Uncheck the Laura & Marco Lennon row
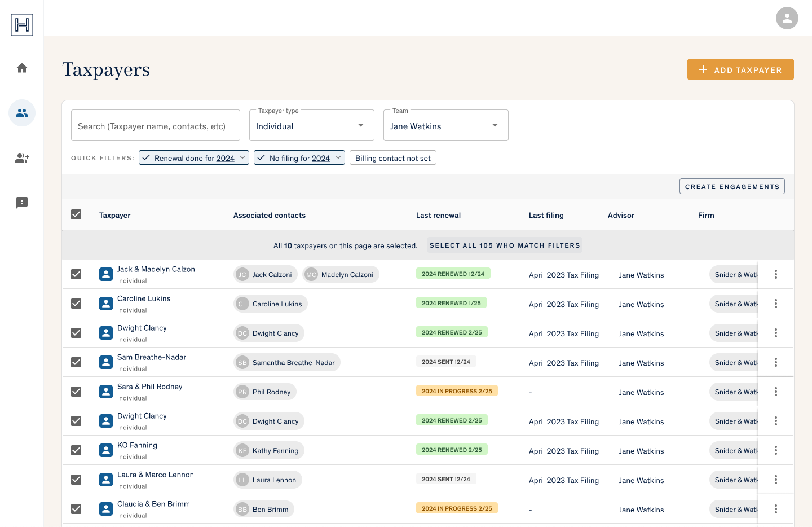 pyautogui.click(x=76, y=480)
